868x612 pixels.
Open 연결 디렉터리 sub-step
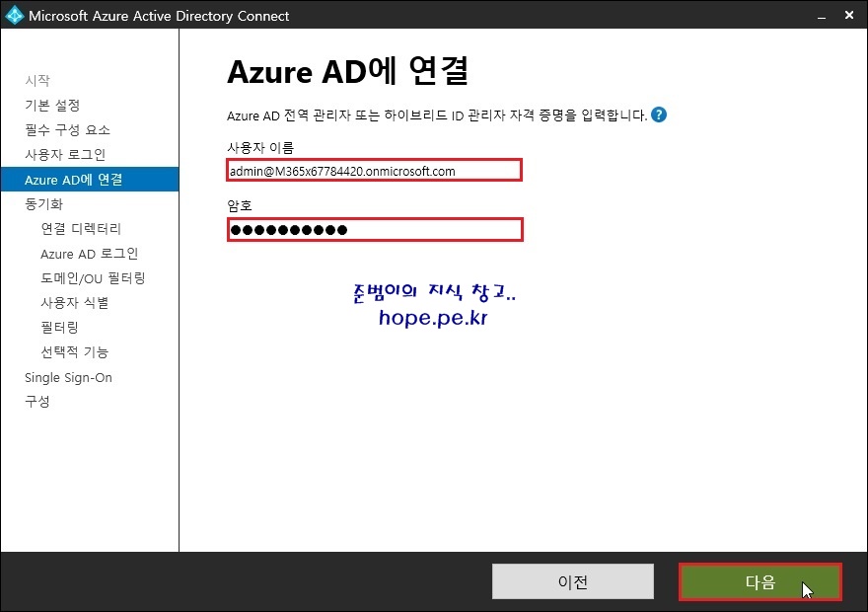coord(81,229)
